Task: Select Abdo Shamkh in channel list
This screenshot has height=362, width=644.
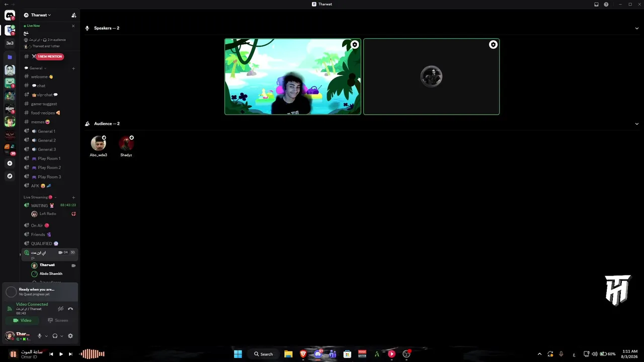Action: 53,274
